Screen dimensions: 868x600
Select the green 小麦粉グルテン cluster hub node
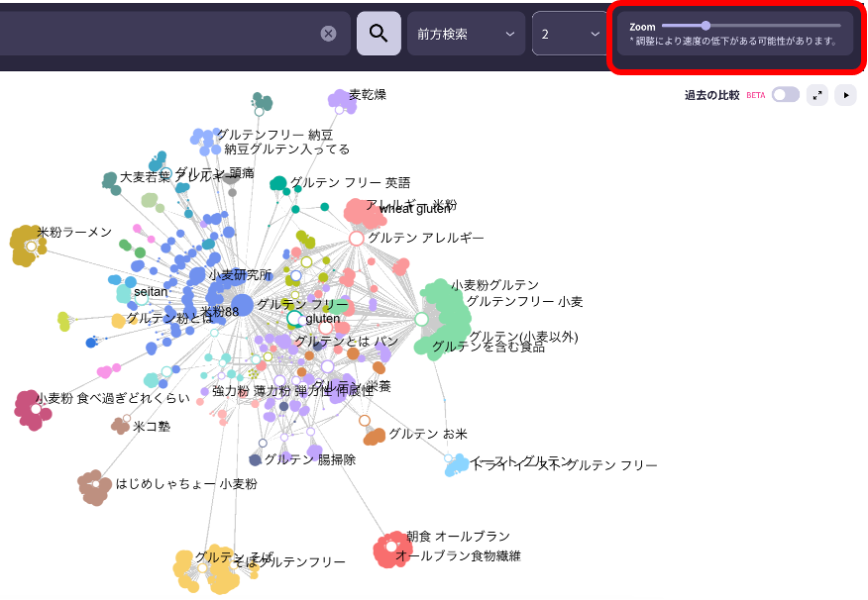pyautogui.click(x=421, y=319)
